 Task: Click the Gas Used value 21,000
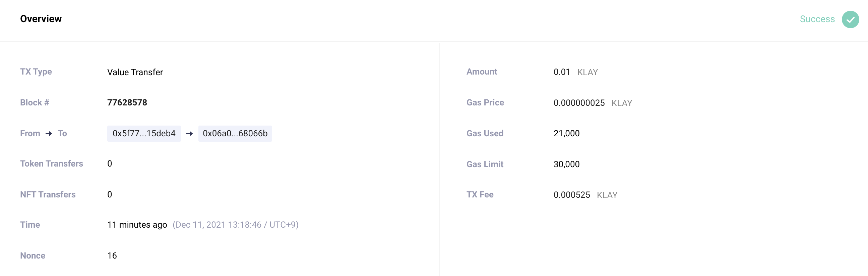(566, 134)
